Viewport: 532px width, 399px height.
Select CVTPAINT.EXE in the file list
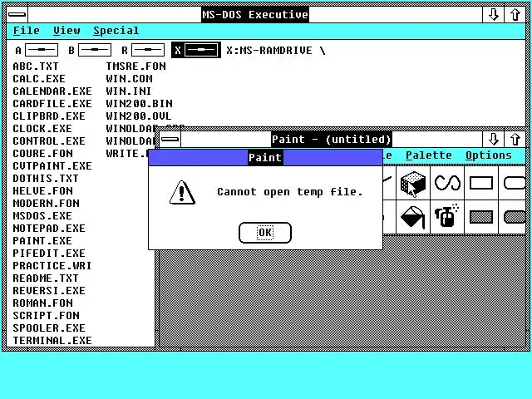[52, 166]
